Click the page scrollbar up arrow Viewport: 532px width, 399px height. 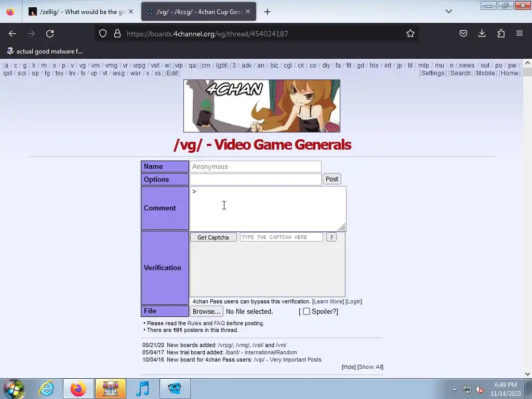point(527,63)
